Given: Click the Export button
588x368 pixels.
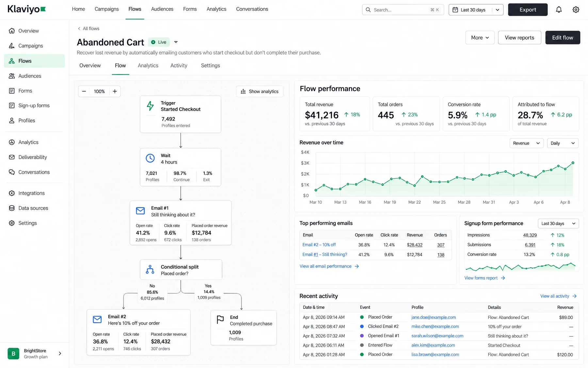Looking at the screenshot, I should [528, 10].
